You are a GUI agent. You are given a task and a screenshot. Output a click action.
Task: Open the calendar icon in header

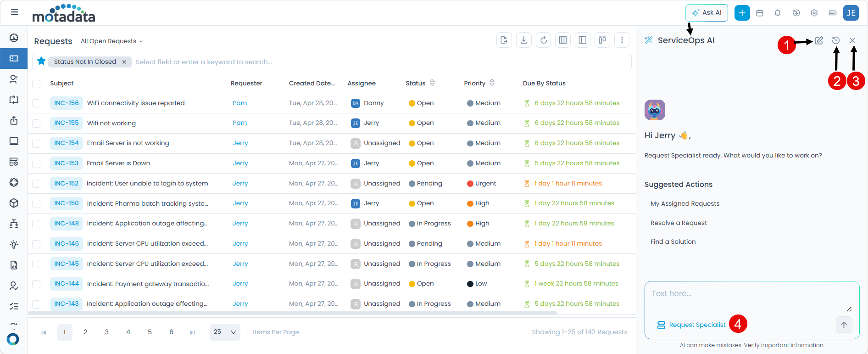[x=760, y=13]
